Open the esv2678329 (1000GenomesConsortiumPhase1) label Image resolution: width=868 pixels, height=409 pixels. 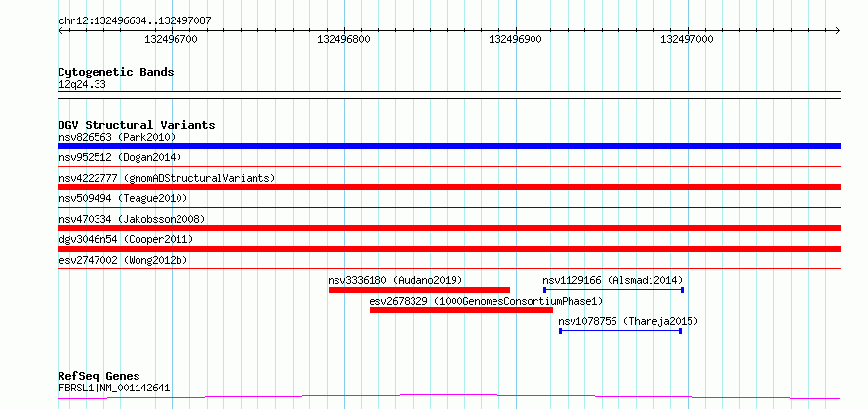coord(486,301)
